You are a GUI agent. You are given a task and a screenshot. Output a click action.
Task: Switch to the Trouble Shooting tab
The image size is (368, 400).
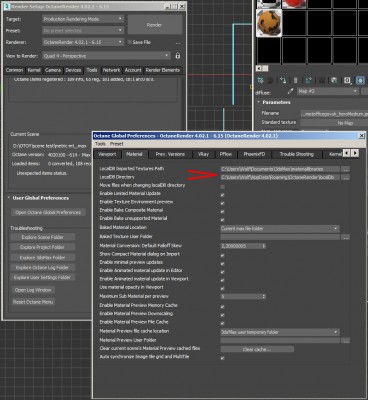pyautogui.click(x=296, y=154)
